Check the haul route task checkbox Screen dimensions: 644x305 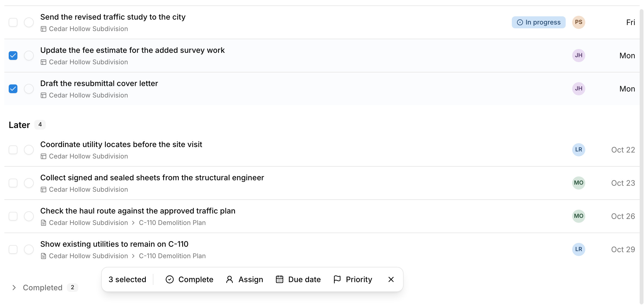(13, 216)
